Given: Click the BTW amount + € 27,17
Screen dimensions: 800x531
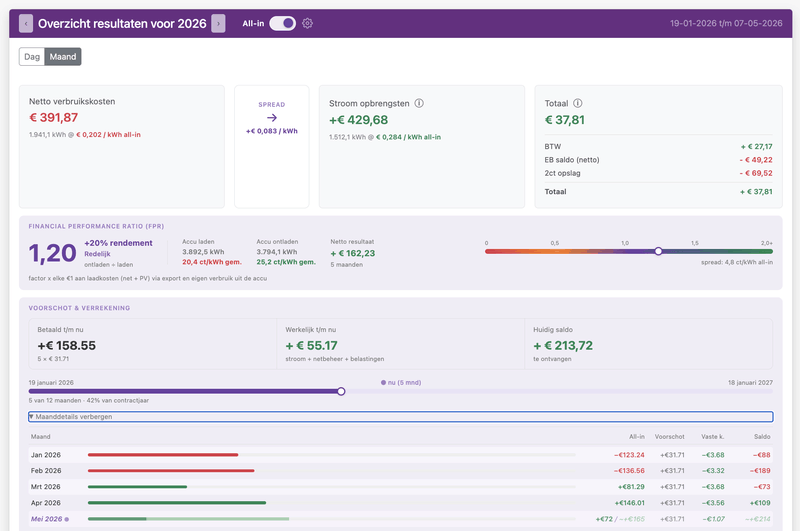Looking at the screenshot, I should tap(757, 146).
